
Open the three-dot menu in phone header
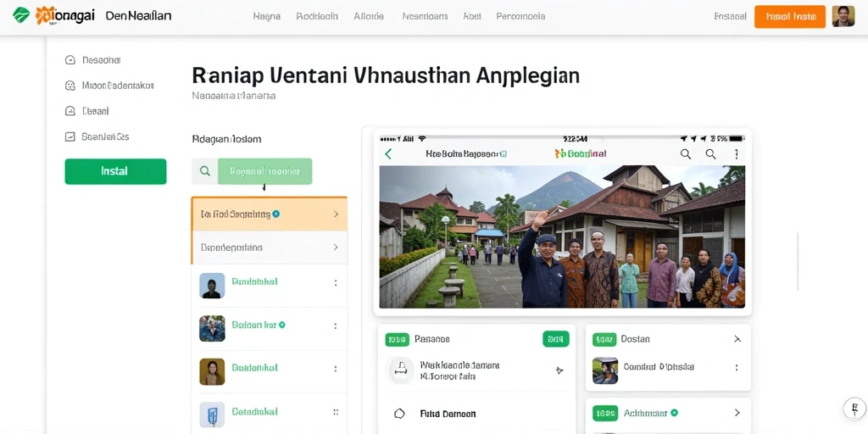[x=737, y=154]
